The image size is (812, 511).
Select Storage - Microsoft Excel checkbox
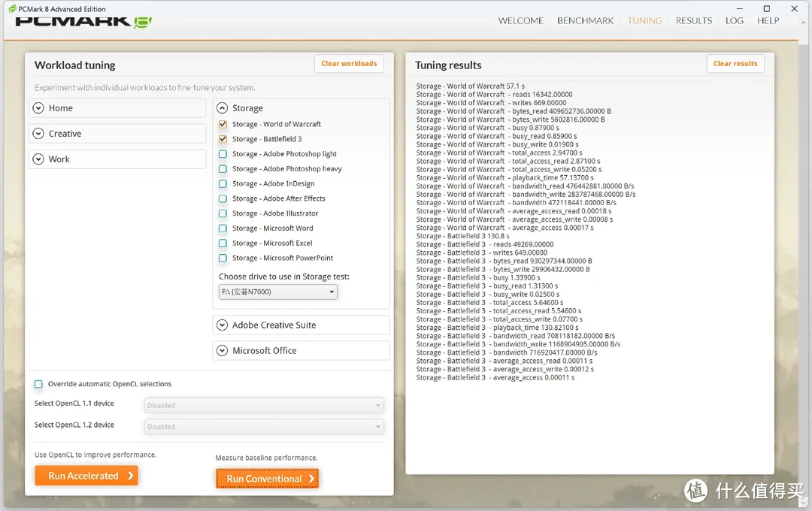[223, 243]
